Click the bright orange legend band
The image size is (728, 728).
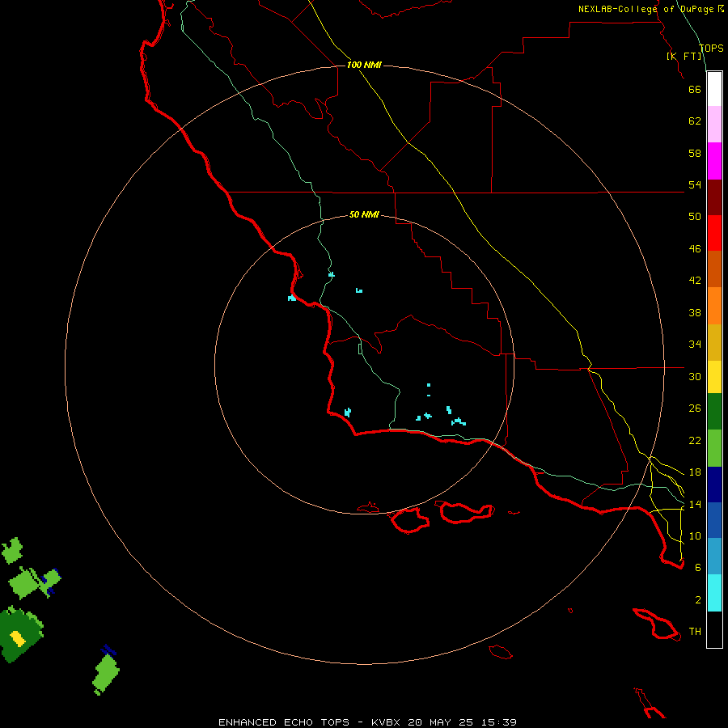coord(714,305)
